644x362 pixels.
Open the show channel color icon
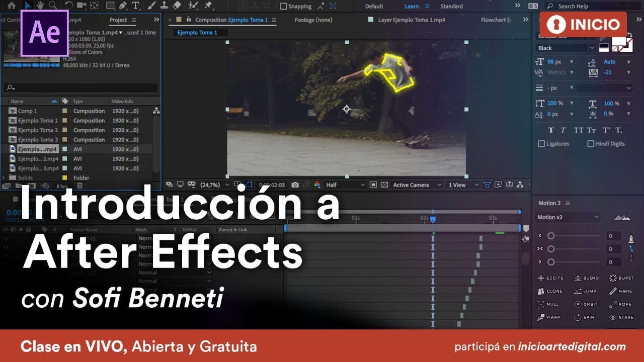317,185
